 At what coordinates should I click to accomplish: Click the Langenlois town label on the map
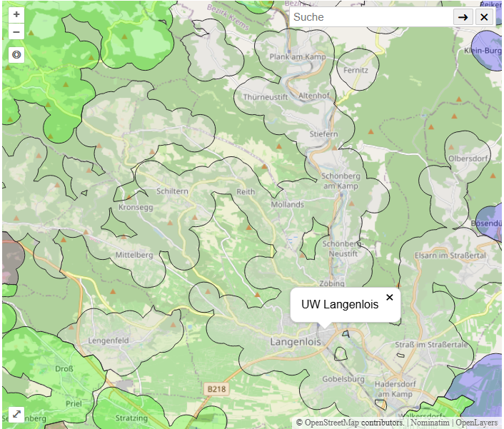click(296, 343)
